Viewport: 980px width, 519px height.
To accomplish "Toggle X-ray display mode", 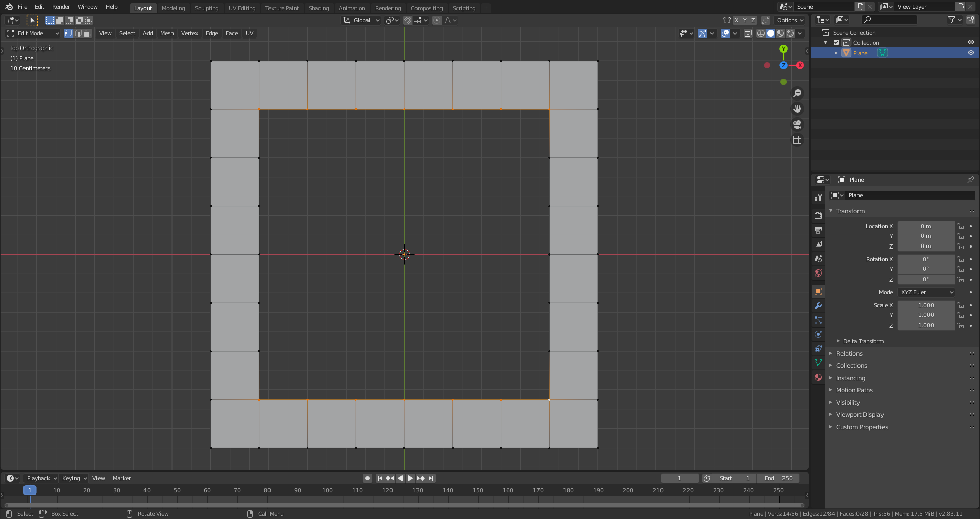I will pyautogui.click(x=748, y=33).
